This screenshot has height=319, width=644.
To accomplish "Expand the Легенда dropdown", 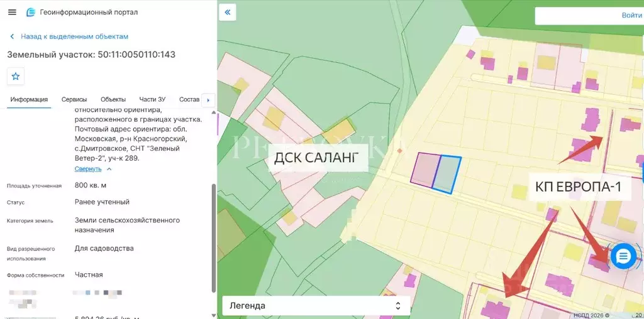I will 316,306.
